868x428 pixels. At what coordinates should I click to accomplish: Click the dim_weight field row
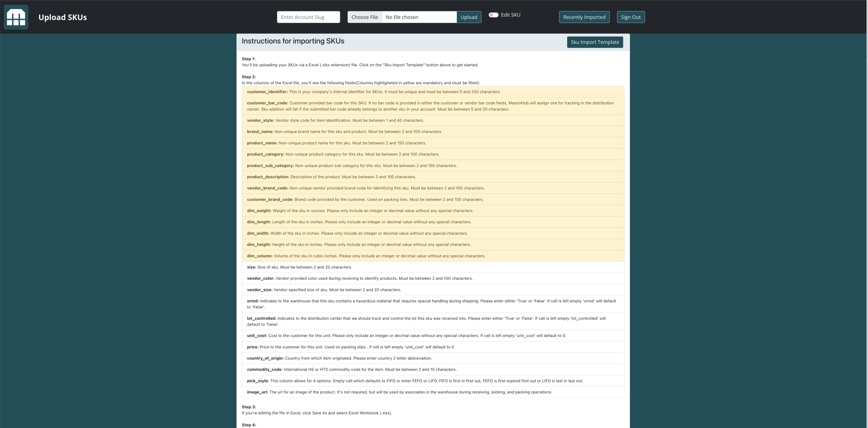click(x=433, y=210)
